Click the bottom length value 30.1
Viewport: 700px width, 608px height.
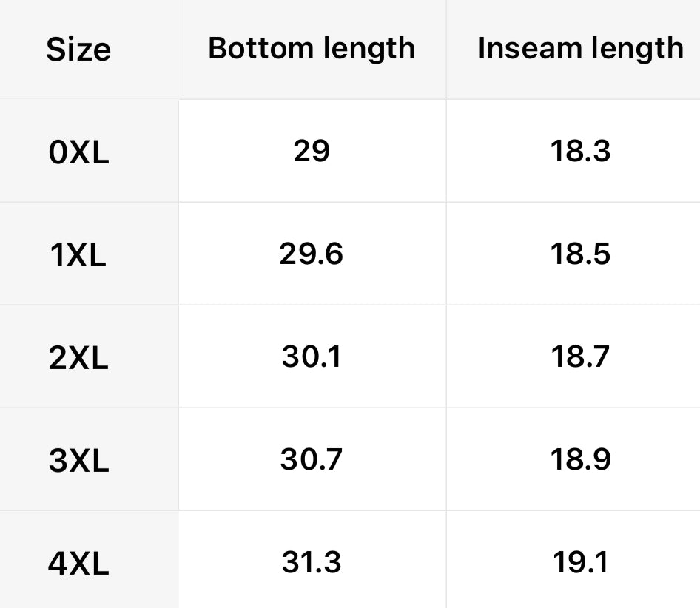coord(312,357)
